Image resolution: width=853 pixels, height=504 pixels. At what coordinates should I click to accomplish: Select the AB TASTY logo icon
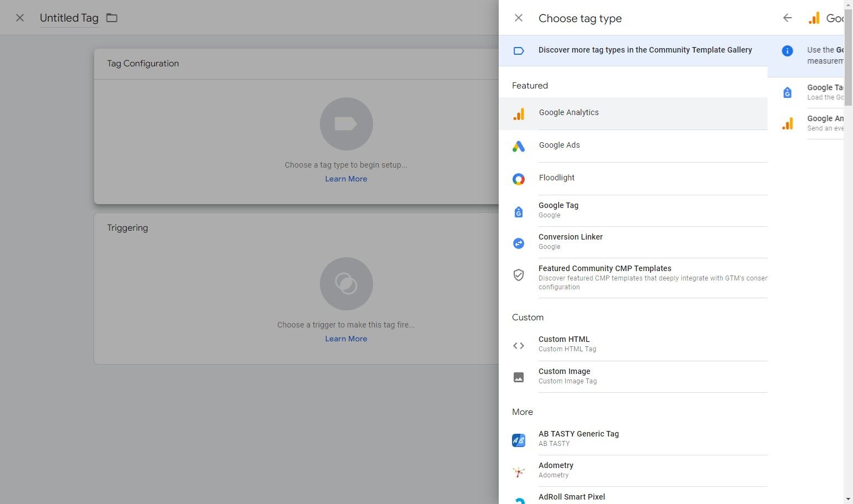[x=519, y=440]
